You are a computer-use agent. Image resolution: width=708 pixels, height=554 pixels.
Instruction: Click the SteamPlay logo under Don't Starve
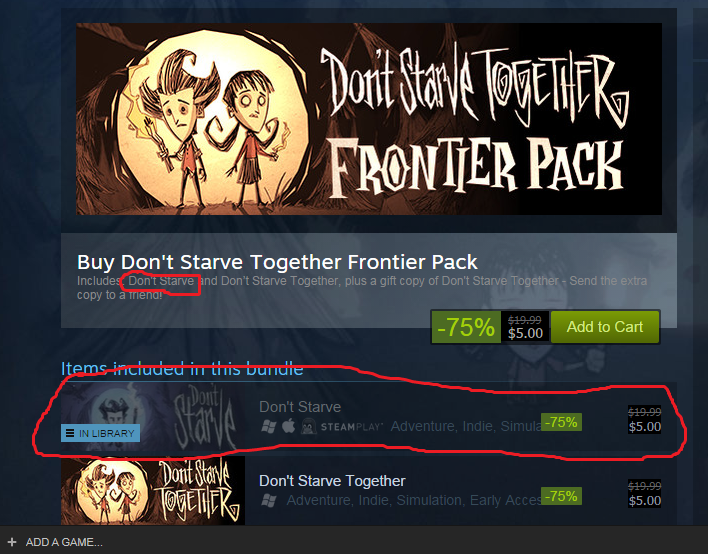(x=352, y=427)
